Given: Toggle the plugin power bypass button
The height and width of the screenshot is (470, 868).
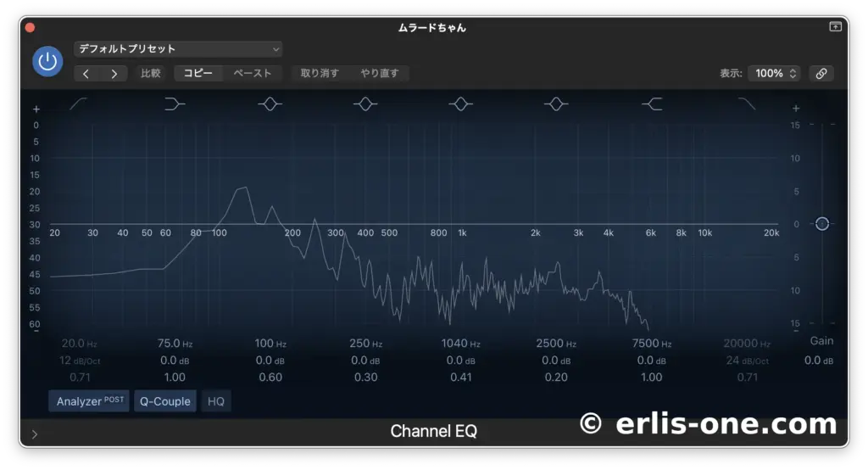Looking at the screenshot, I should point(47,62).
